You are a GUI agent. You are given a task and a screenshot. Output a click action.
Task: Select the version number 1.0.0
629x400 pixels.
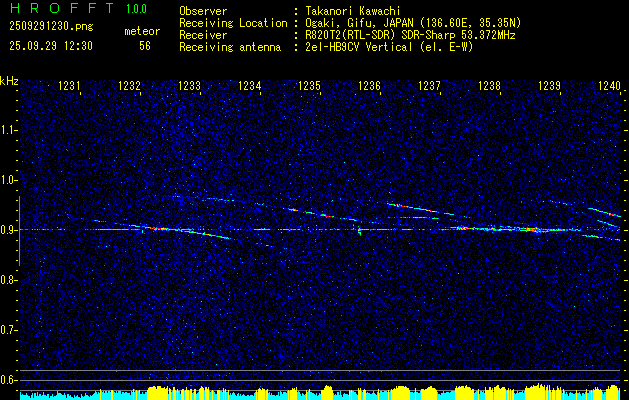136,9
